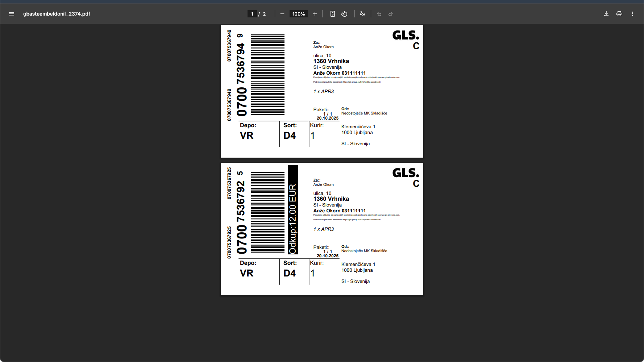Image resolution: width=644 pixels, height=362 pixels.
Task: Click the barcode on the second label
Action: 267,212
